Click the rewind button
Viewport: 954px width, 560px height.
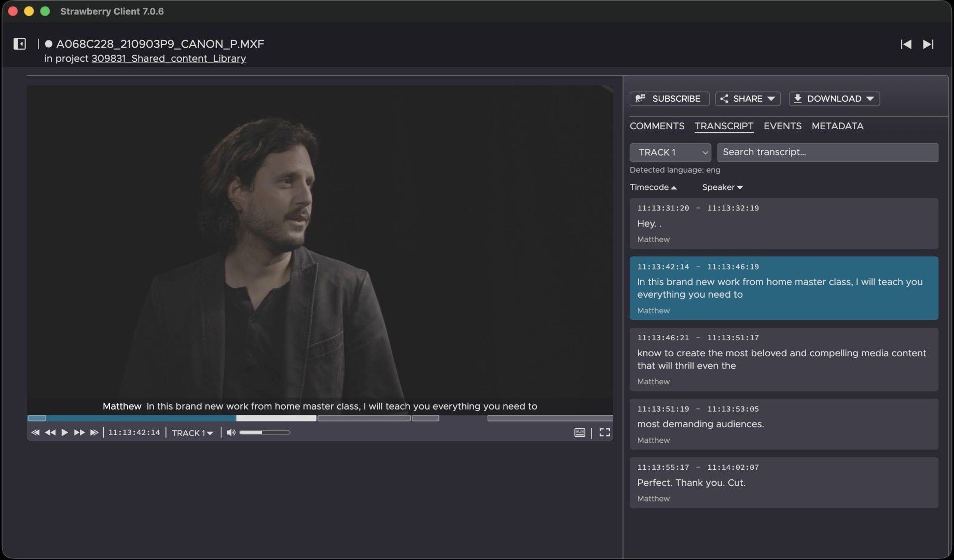(x=50, y=432)
